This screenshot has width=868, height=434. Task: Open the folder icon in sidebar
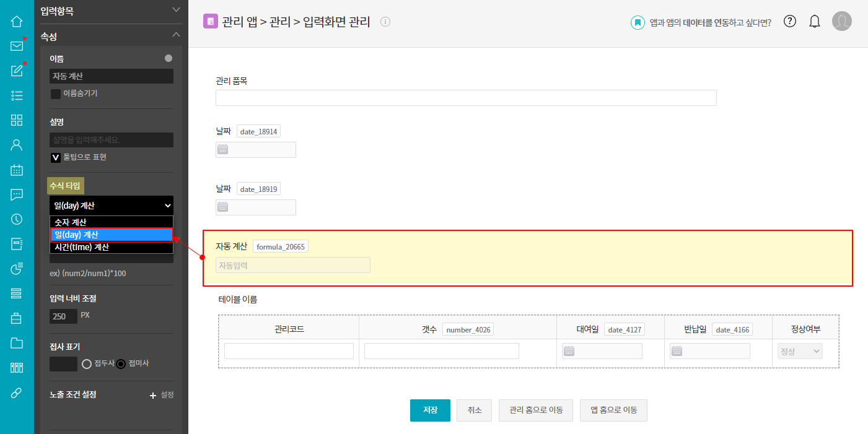point(17,343)
